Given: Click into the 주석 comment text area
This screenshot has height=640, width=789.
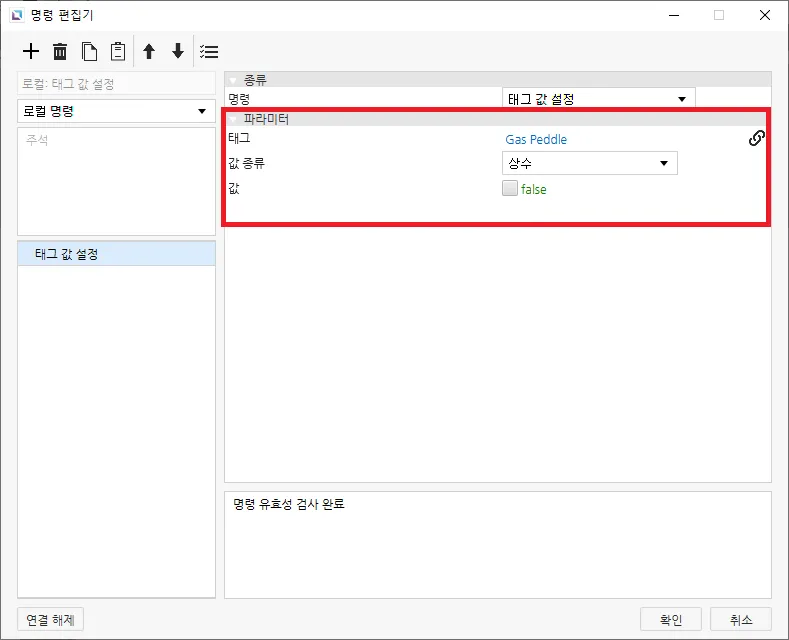Looking at the screenshot, I should click(116, 185).
